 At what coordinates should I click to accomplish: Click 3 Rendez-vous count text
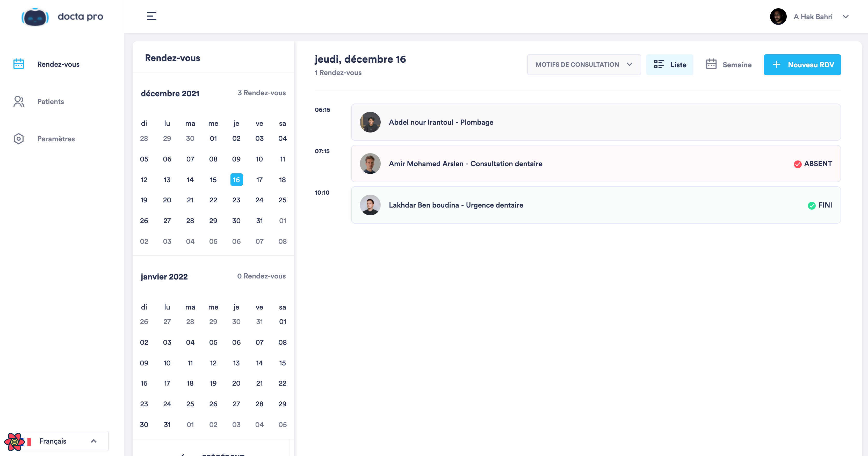262,93
